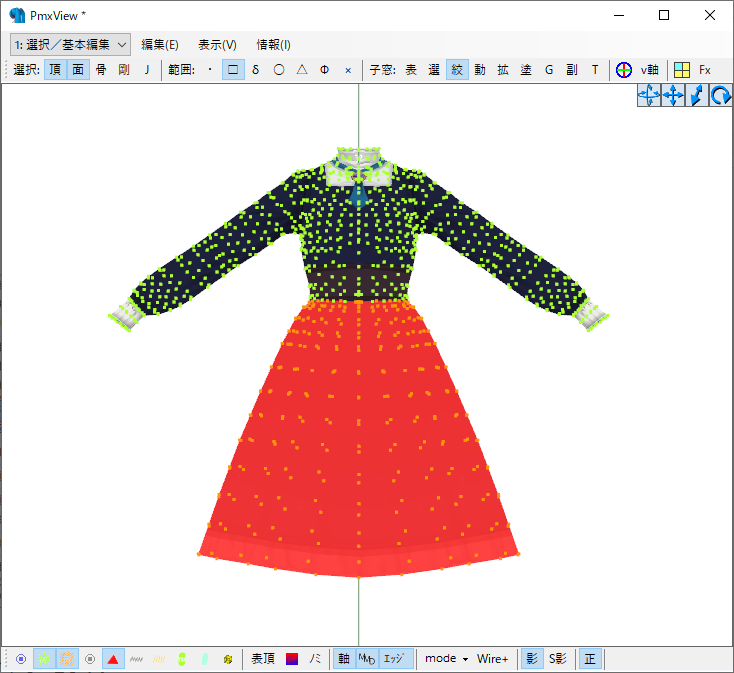
Task: Toggle S影 self-shadow display
Action: click(558, 659)
